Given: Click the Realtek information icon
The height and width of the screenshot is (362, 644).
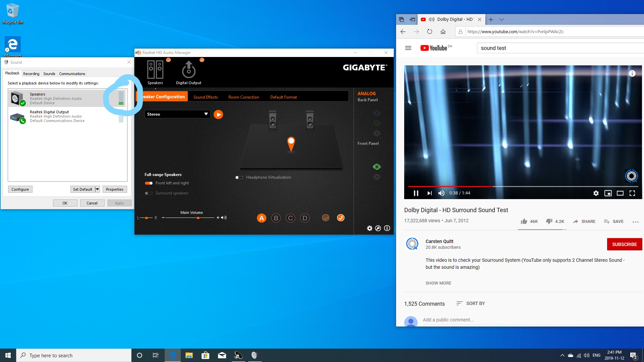Looking at the screenshot, I should tap(387, 228).
